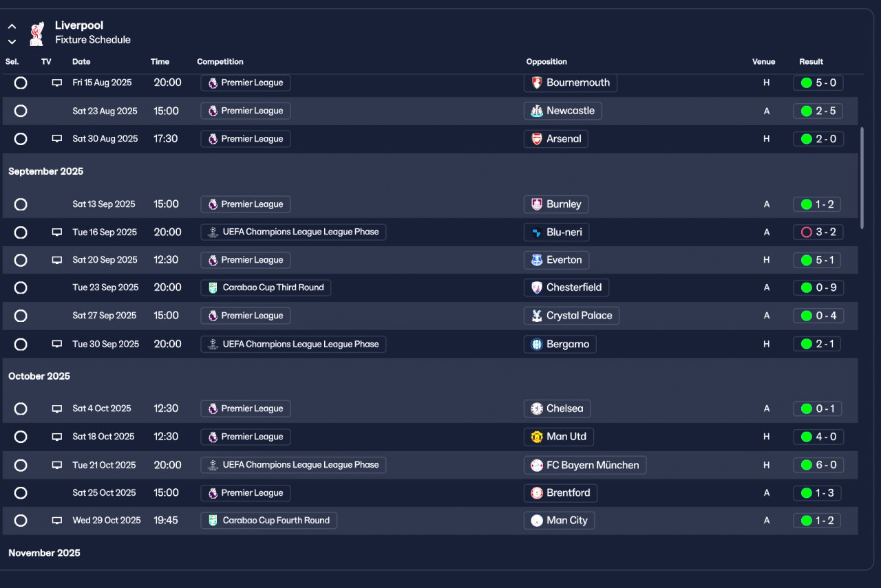The image size is (881, 588).
Task: Click Champions League logo in Bergamo row
Action: pyautogui.click(x=213, y=344)
